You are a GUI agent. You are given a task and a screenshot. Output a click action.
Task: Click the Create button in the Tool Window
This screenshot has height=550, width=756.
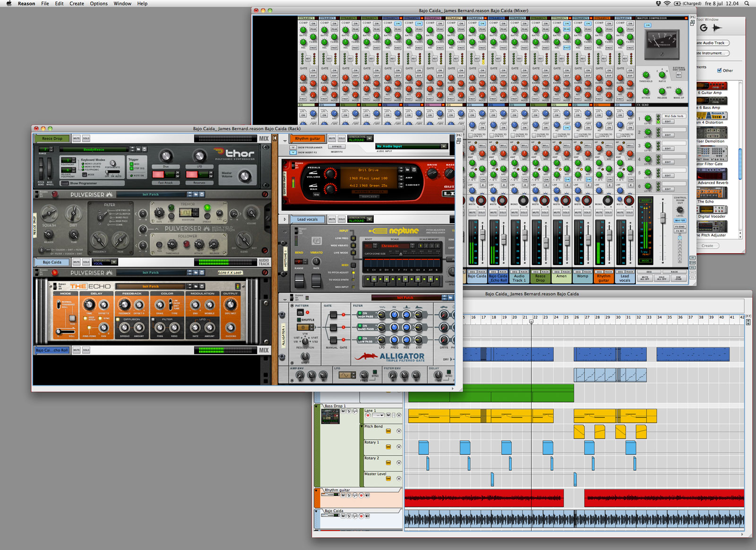click(708, 245)
